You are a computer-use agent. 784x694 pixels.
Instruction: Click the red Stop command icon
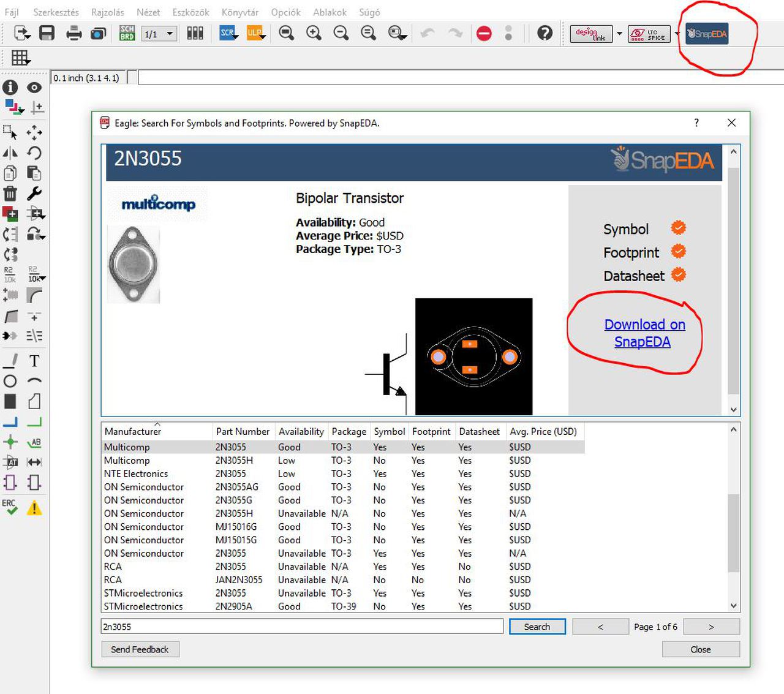click(484, 34)
